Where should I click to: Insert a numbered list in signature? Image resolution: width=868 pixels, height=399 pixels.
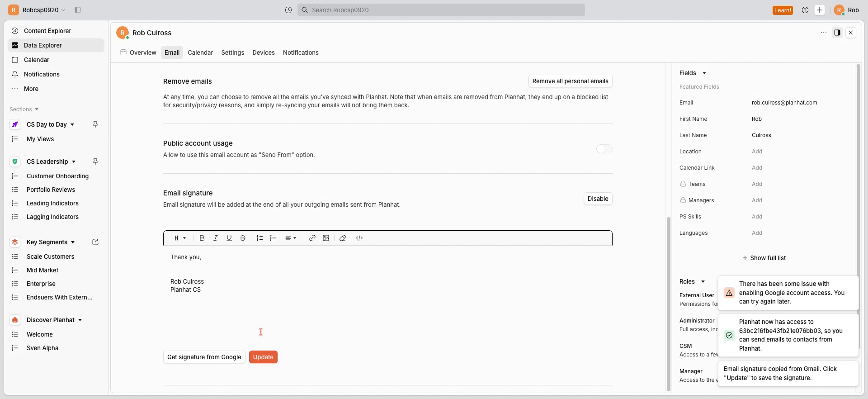pos(259,238)
